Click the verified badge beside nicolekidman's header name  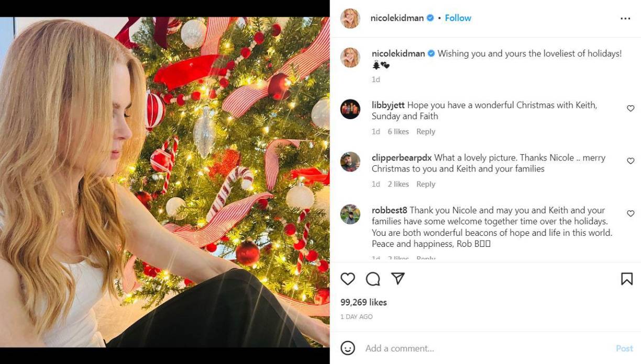click(429, 17)
